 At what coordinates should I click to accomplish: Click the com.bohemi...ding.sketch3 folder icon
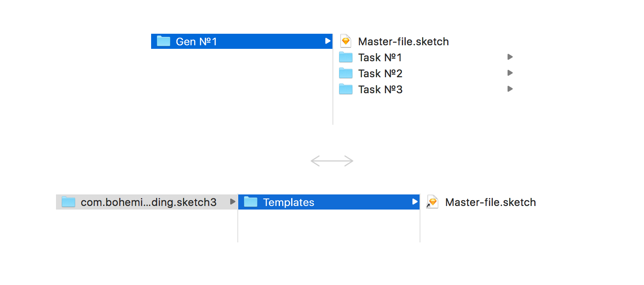pyautogui.click(x=68, y=202)
